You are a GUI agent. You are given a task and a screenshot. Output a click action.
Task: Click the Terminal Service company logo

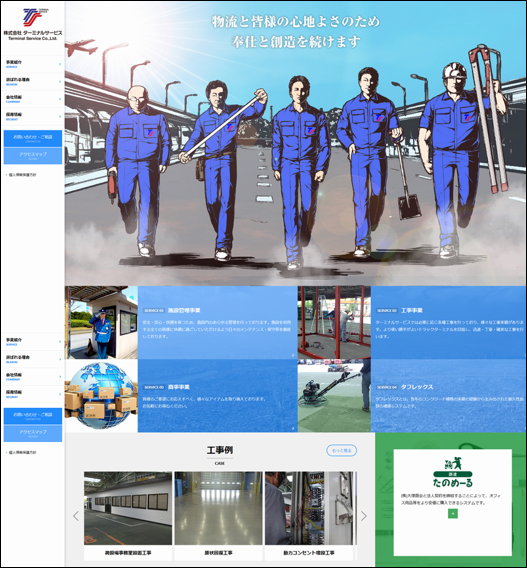pos(33,24)
